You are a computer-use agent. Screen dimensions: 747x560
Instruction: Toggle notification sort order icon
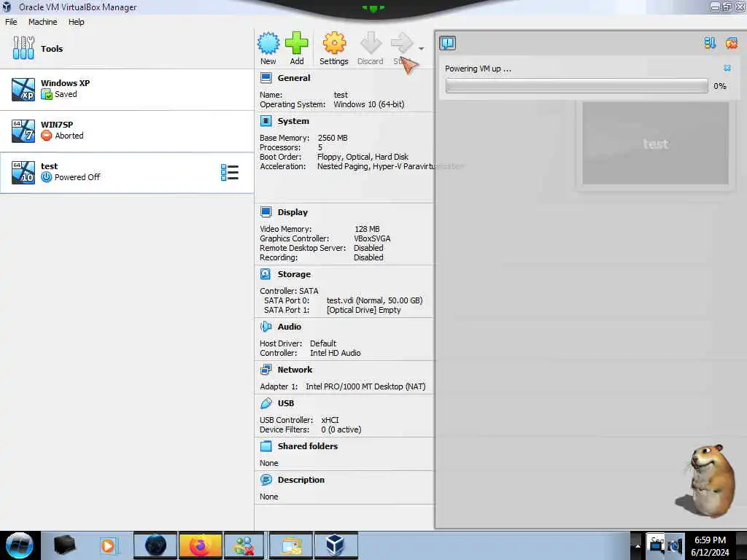tap(710, 43)
